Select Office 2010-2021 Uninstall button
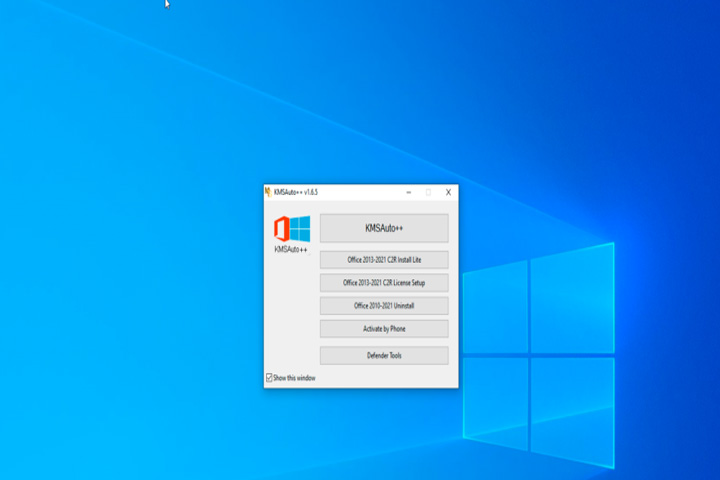 [384, 305]
